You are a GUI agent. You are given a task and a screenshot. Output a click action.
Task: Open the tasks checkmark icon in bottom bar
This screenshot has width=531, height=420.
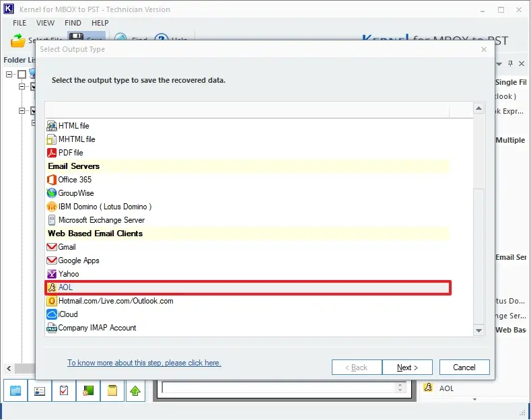click(x=64, y=390)
